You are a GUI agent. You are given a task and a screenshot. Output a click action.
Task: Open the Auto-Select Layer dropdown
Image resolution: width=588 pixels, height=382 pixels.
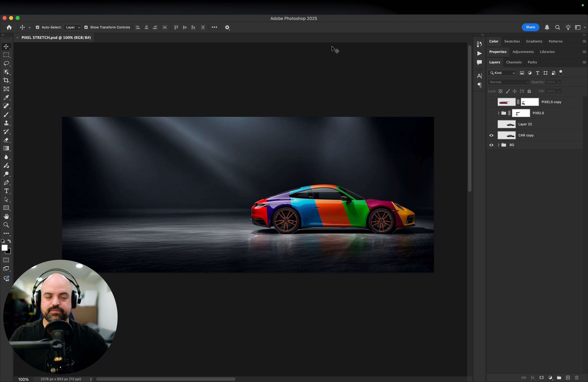coord(73,27)
